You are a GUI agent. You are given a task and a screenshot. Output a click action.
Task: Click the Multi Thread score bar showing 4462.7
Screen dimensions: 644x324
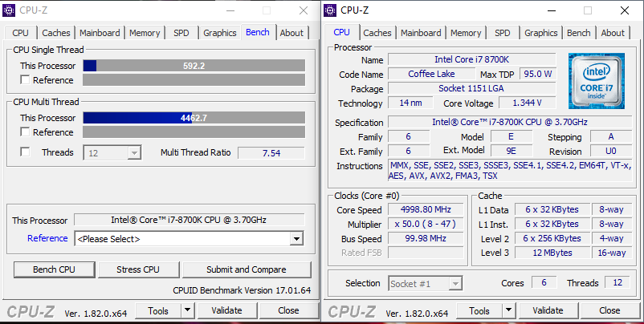pos(194,118)
